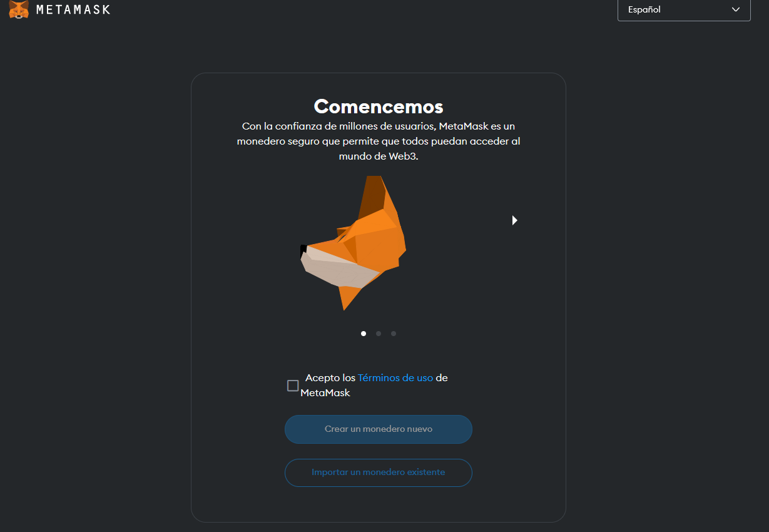Open the 'Términos de uso' link
This screenshot has width=769, height=532.
(x=395, y=378)
